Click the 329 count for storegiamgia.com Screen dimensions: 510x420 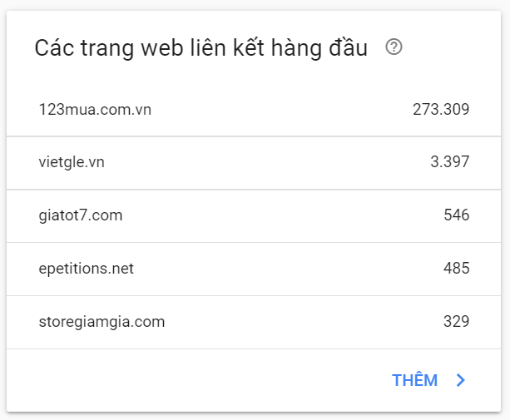tap(456, 322)
